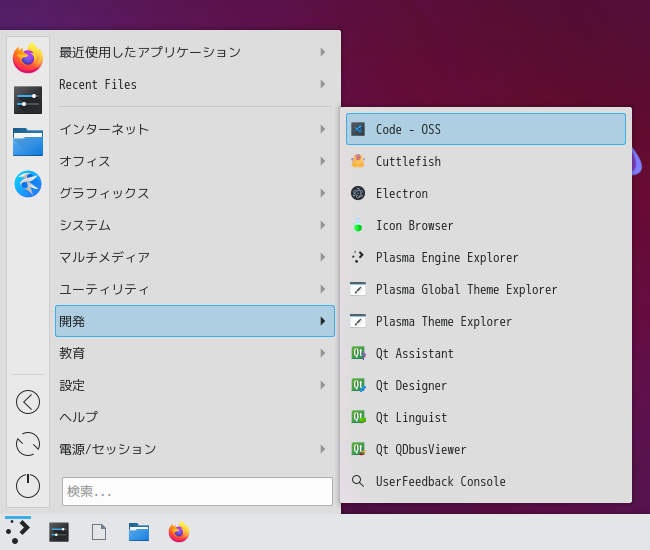Image resolution: width=650 pixels, height=550 pixels.
Task: Click the UserFeedback Console magnifier icon
Action: point(358,481)
